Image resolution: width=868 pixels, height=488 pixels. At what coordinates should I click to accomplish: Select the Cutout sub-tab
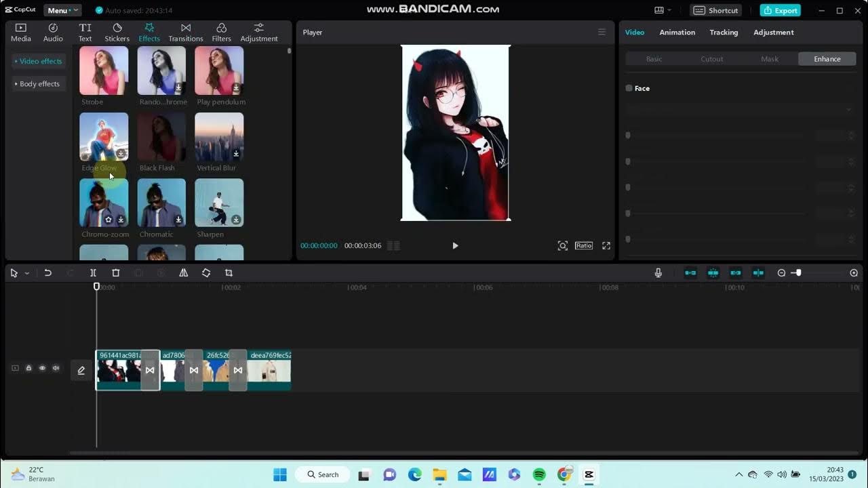(x=712, y=59)
